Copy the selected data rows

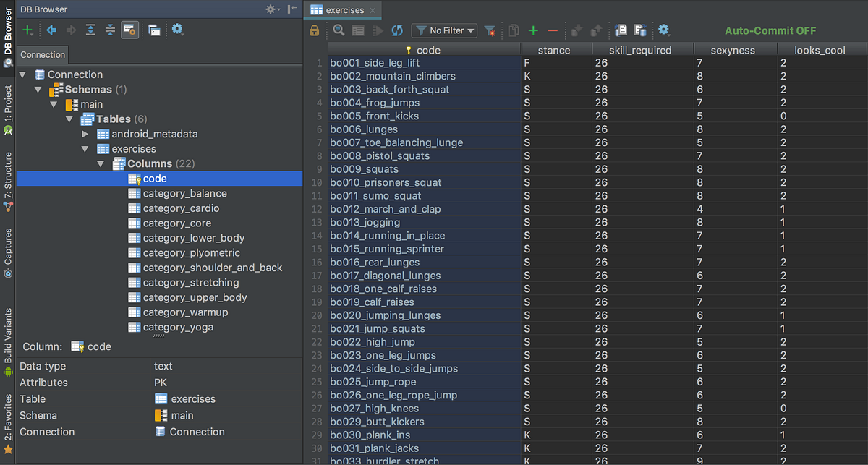[x=512, y=30]
